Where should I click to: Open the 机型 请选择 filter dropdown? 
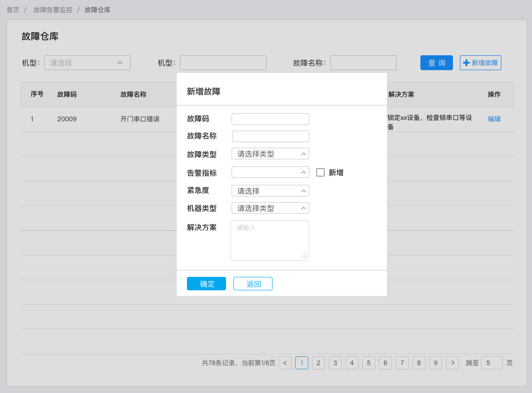coord(87,63)
